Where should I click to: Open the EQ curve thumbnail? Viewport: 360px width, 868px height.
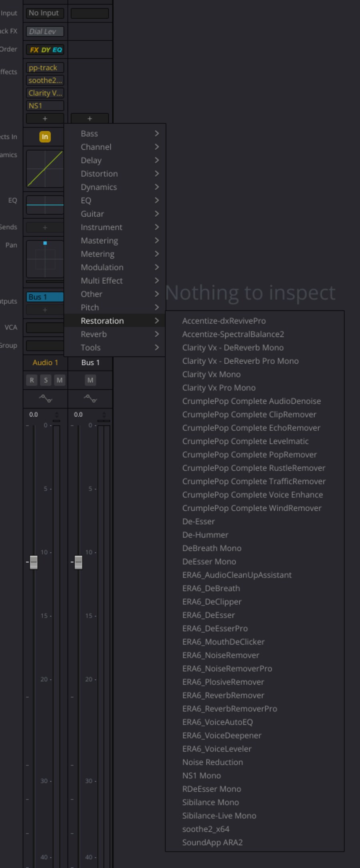coord(45,205)
